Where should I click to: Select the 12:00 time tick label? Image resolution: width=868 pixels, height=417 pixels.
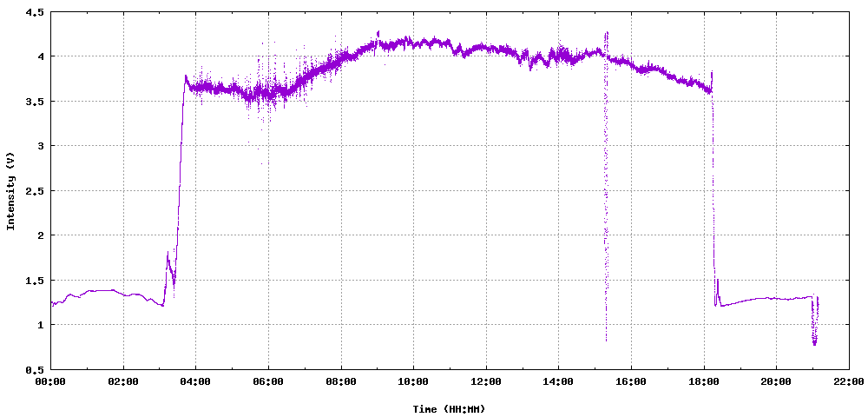486,381
